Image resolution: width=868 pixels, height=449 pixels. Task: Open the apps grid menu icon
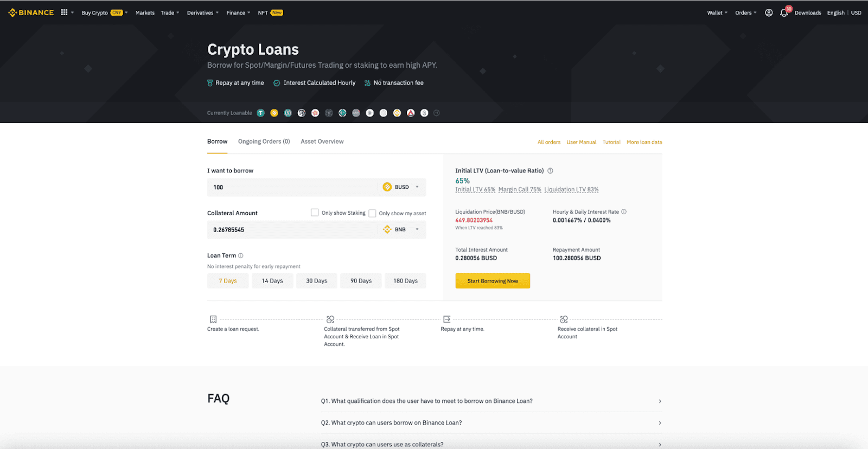64,12
